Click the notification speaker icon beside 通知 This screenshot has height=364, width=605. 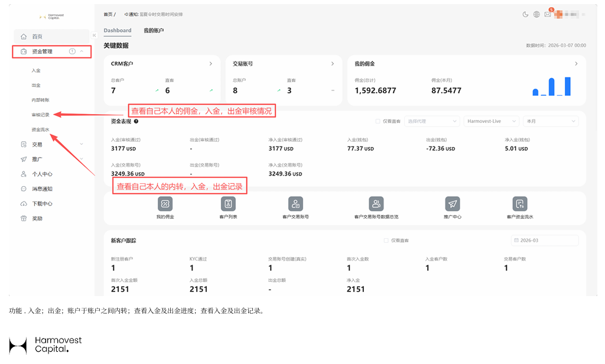click(x=126, y=14)
